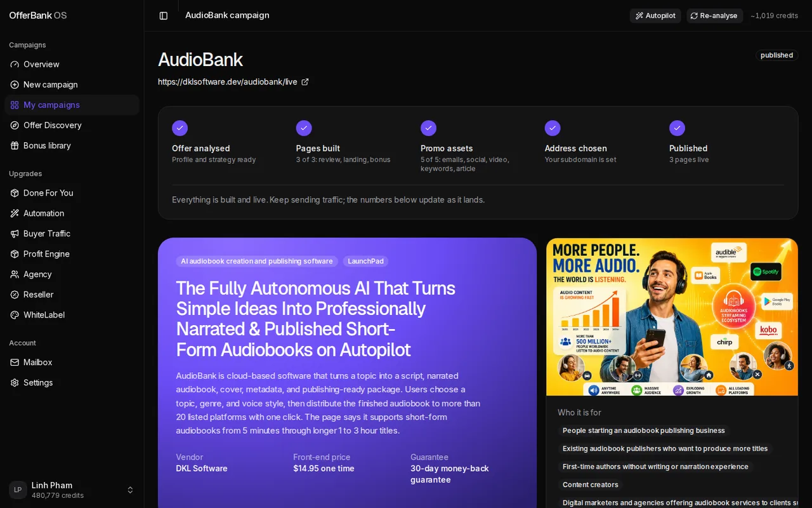This screenshot has height=508, width=812.
Task: Click the Buyer Traffic megaphone icon
Action: 15,234
